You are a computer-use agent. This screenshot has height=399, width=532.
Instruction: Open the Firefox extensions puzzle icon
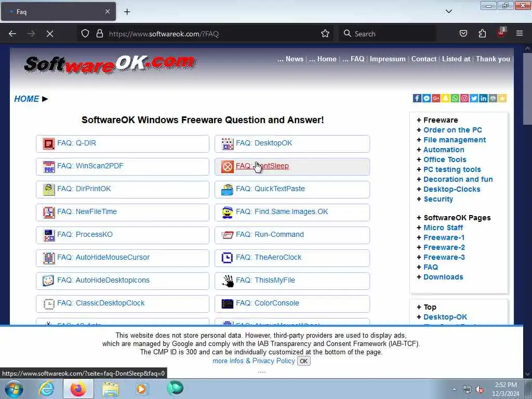[482, 34]
